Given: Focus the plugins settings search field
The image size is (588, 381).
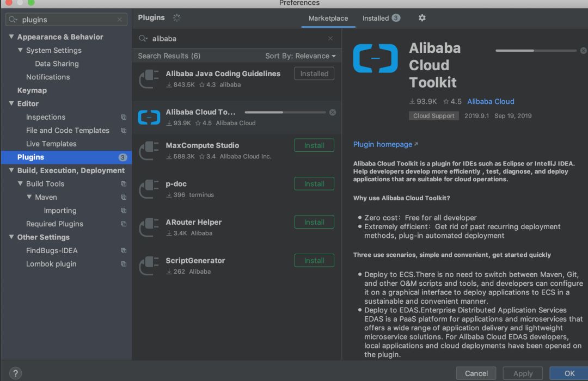Looking at the screenshot, I should [66, 20].
